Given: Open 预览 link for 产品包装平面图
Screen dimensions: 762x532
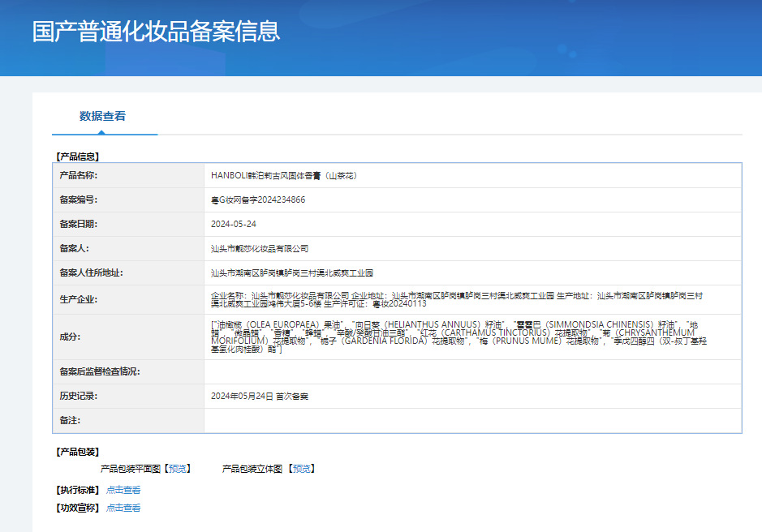Looking at the screenshot, I should click(x=177, y=469).
